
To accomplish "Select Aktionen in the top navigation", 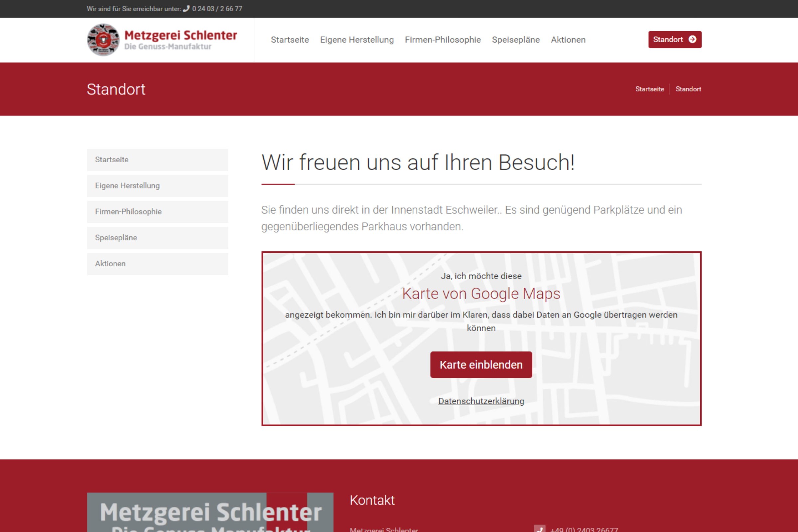I will click(x=568, y=40).
